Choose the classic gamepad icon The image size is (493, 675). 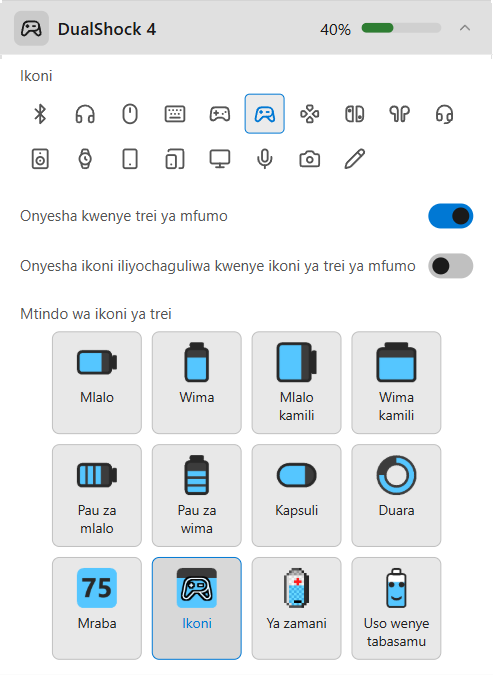tap(220, 114)
